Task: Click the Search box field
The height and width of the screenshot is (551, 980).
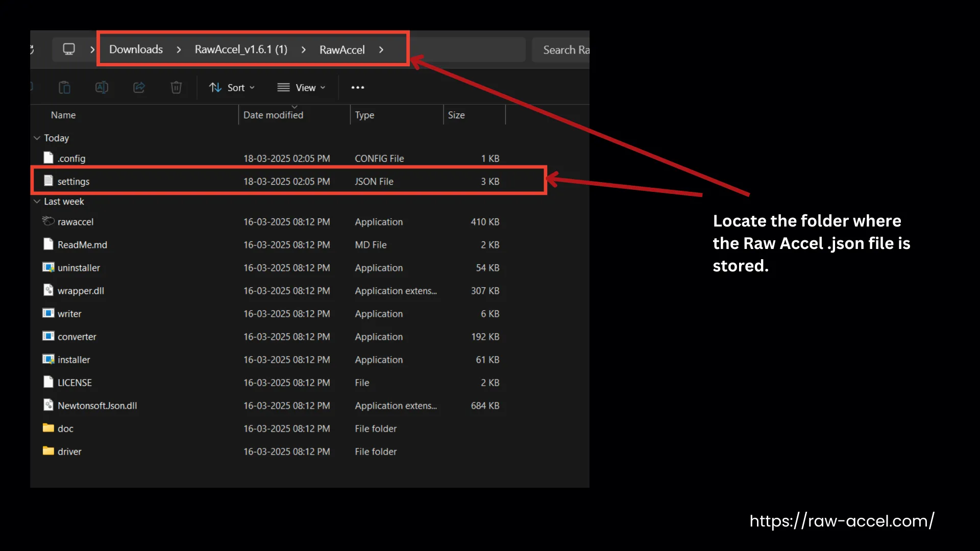Action: point(560,49)
